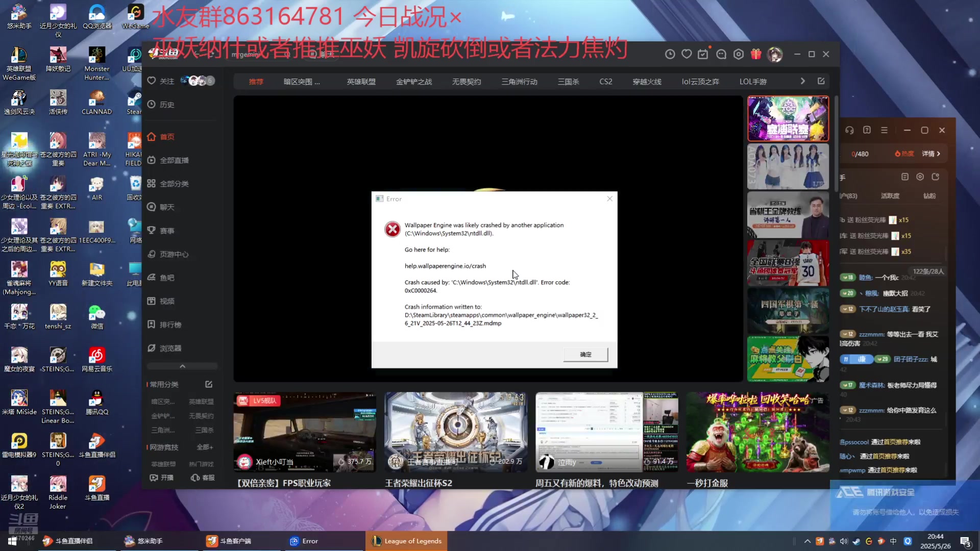Click 客服 button at sidebar bottom
The width and height of the screenshot is (980, 551).
203,478
